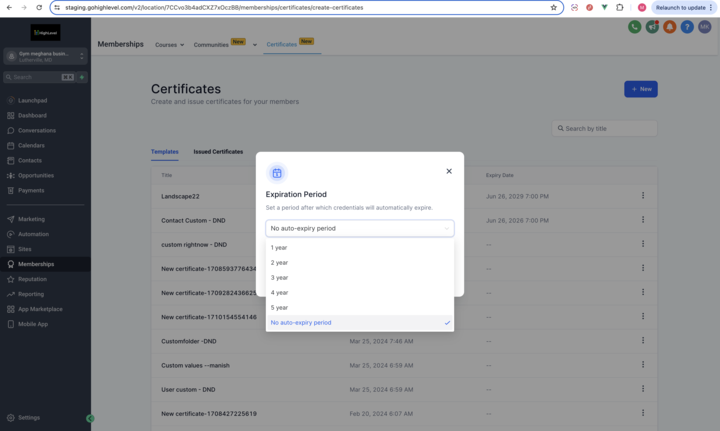Select the 5 year expiry option
Image resolution: width=720 pixels, height=431 pixels.
point(279,308)
